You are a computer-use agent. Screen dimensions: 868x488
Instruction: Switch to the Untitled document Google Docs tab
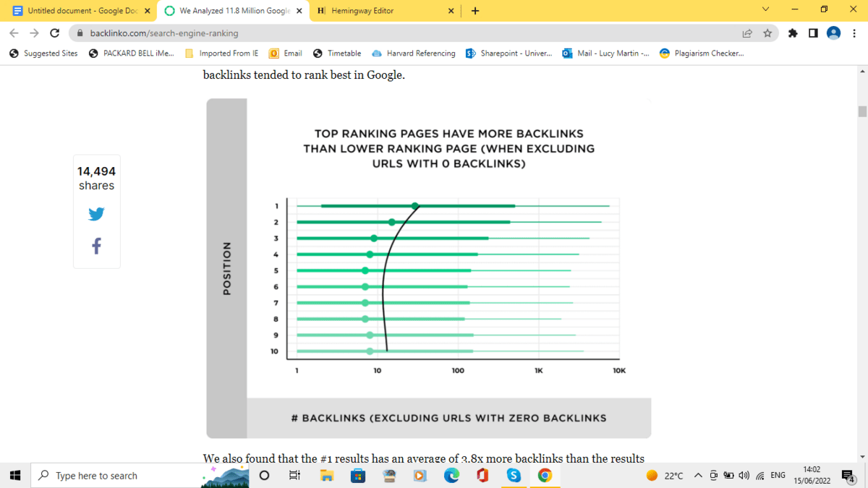click(80, 11)
